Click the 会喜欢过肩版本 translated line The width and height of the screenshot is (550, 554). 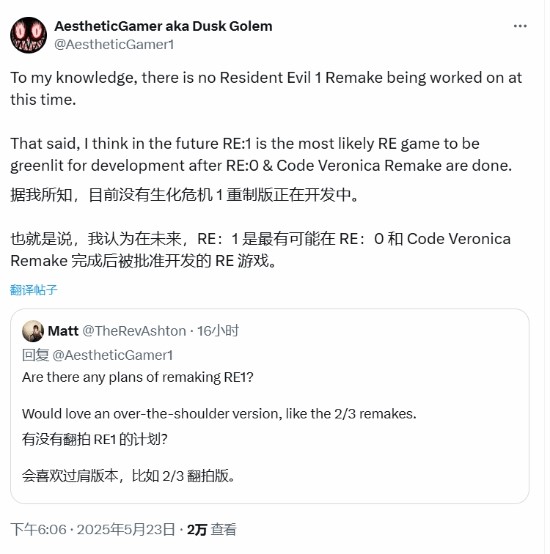(129, 476)
